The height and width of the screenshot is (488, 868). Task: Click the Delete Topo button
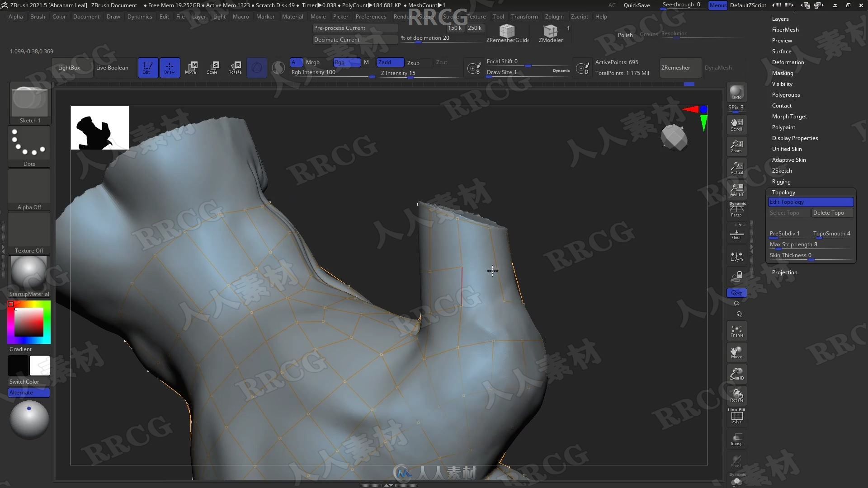828,213
